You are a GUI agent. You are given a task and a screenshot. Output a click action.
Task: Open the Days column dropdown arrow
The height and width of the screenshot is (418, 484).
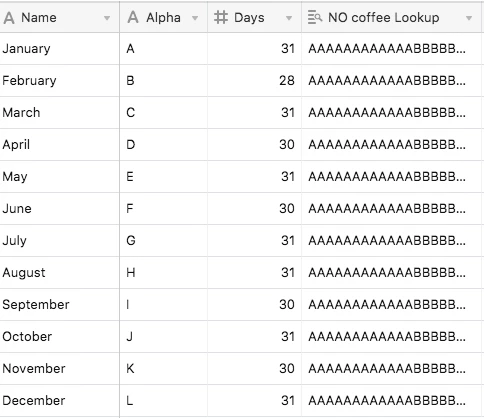pyautogui.click(x=289, y=18)
